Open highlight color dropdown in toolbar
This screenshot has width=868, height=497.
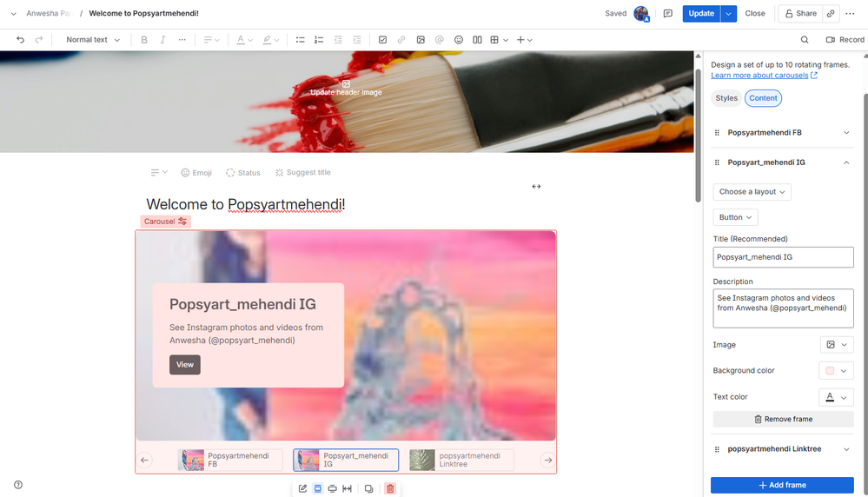click(x=271, y=40)
